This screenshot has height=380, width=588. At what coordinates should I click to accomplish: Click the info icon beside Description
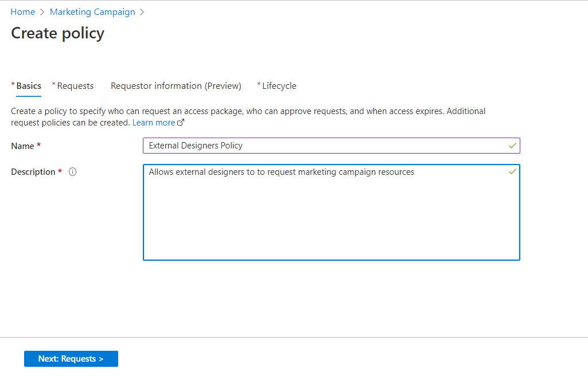(x=72, y=171)
